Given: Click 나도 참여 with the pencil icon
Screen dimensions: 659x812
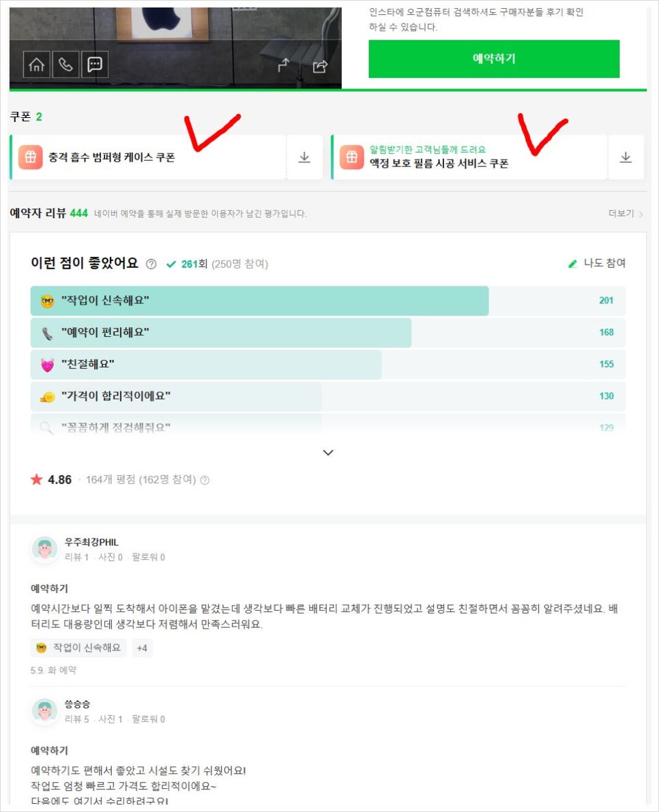Looking at the screenshot, I should point(597,263).
